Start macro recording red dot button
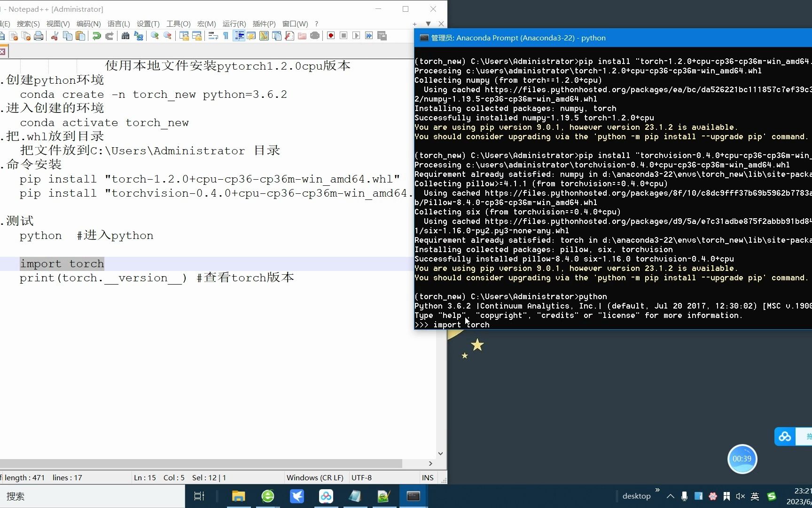This screenshot has height=508, width=812. pos(331,36)
